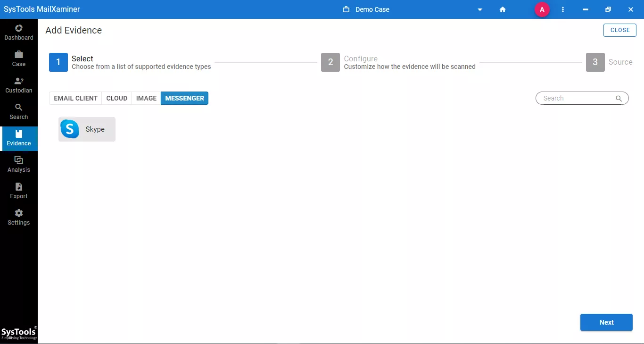This screenshot has width=644, height=344.
Task: Open the Analysis sidebar section
Action: [x=19, y=165]
